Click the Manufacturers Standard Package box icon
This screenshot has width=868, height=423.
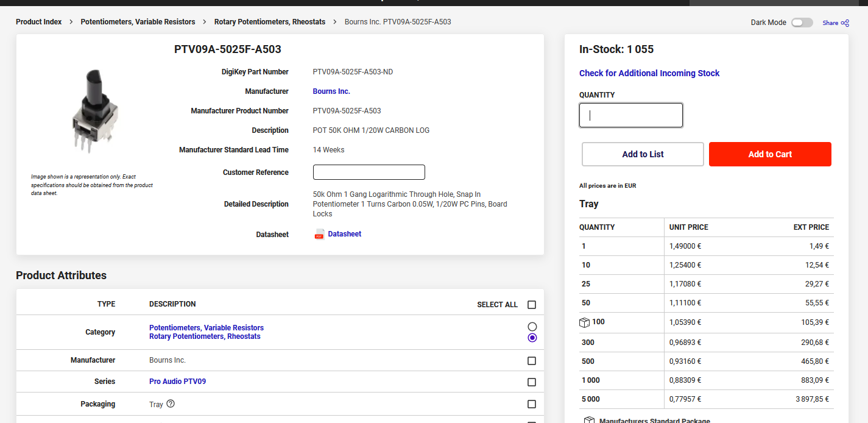(x=589, y=420)
